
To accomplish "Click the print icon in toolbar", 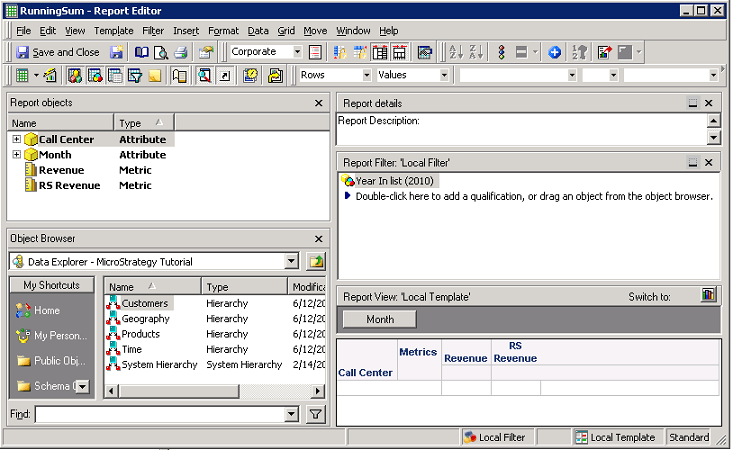I will click(181, 52).
